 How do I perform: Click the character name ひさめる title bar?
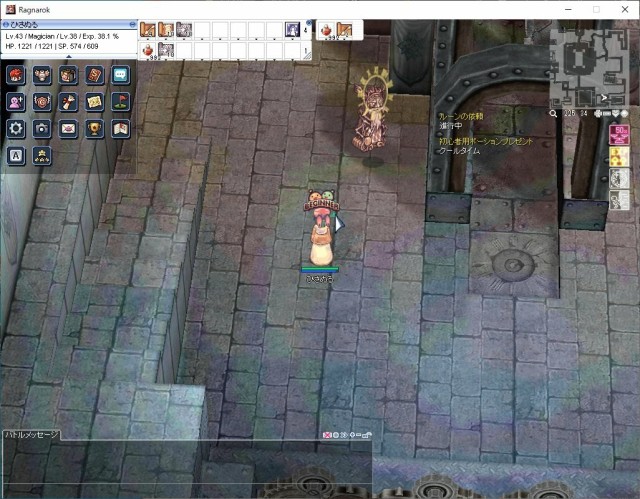[68, 24]
